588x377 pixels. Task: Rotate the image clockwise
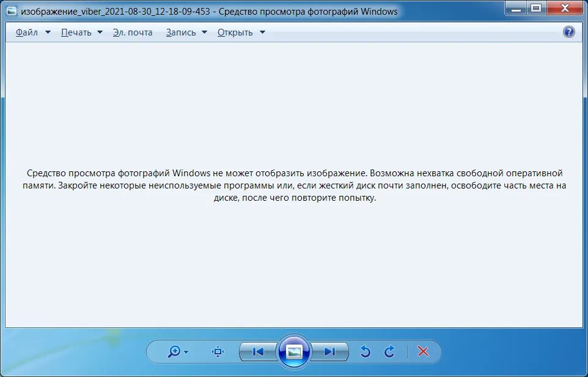389,351
